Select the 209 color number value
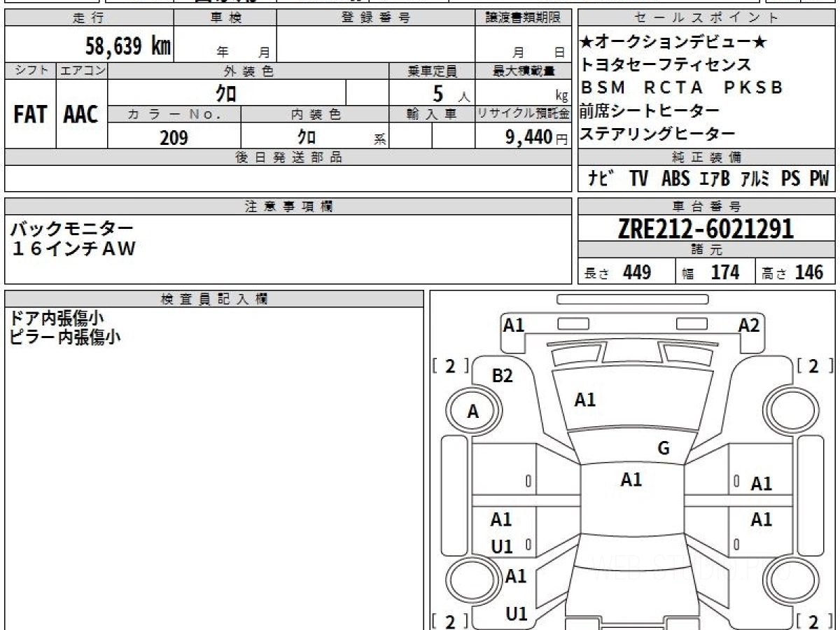Screen dimensions: 840x630 pyautogui.click(x=174, y=137)
